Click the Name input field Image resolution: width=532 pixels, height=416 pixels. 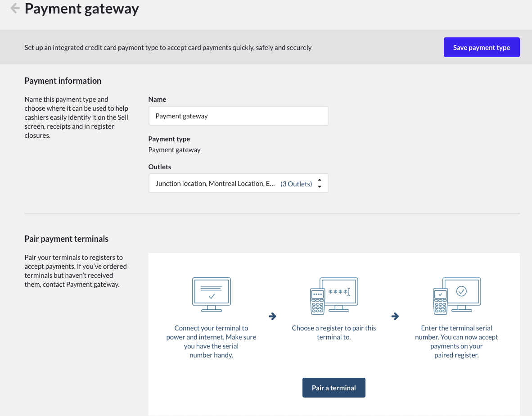coord(238,116)
